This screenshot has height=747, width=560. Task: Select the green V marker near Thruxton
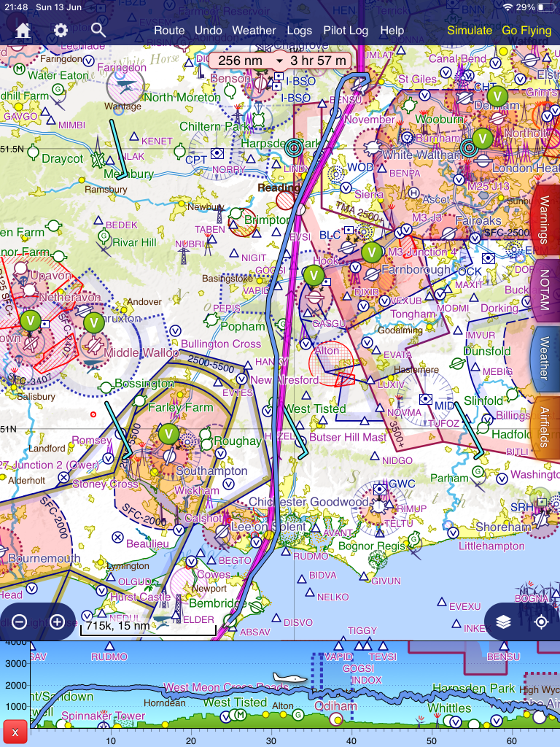coord(93,322)
